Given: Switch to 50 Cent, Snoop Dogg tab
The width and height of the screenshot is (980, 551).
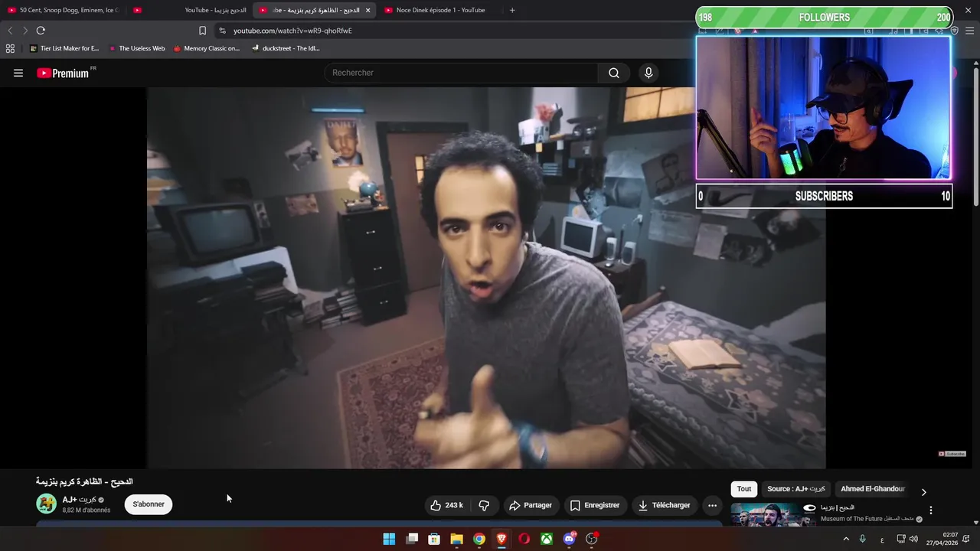Looking at the screenshot, I should tap(64, 10).
